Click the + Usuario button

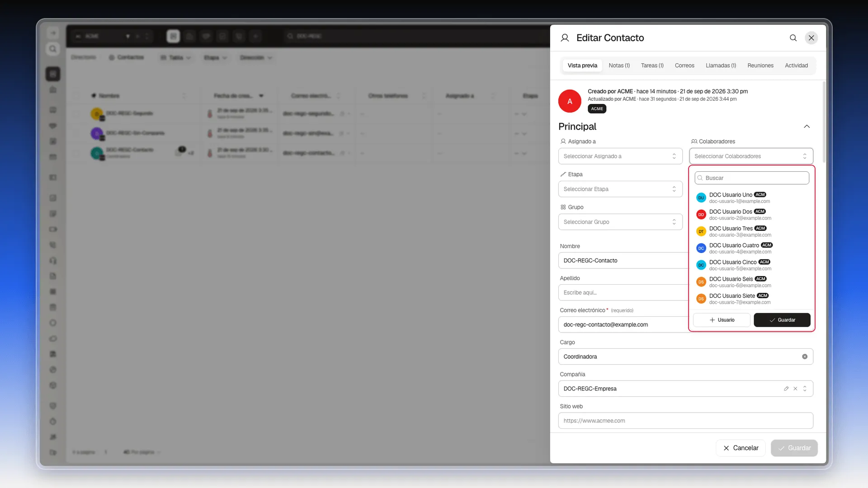coord(722,320)
